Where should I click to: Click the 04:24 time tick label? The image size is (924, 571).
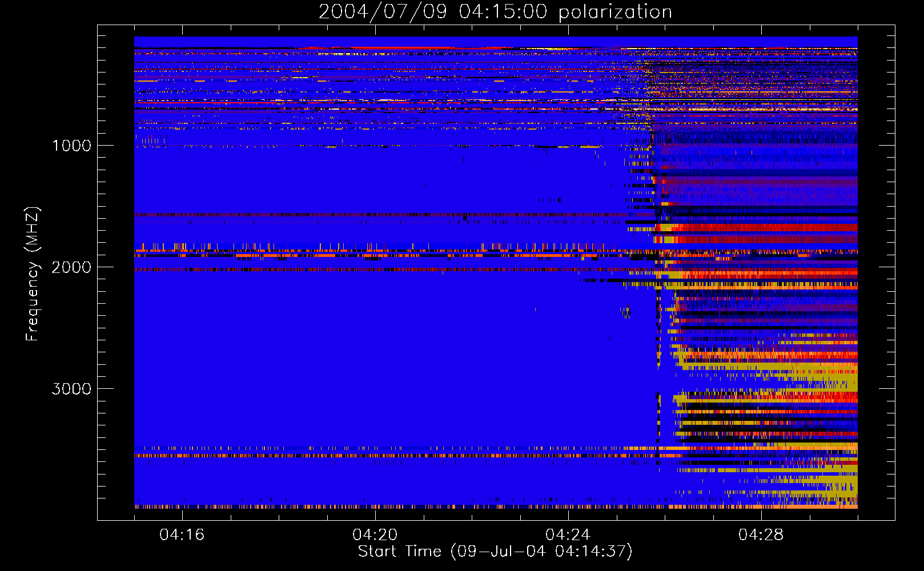(568, 535)
